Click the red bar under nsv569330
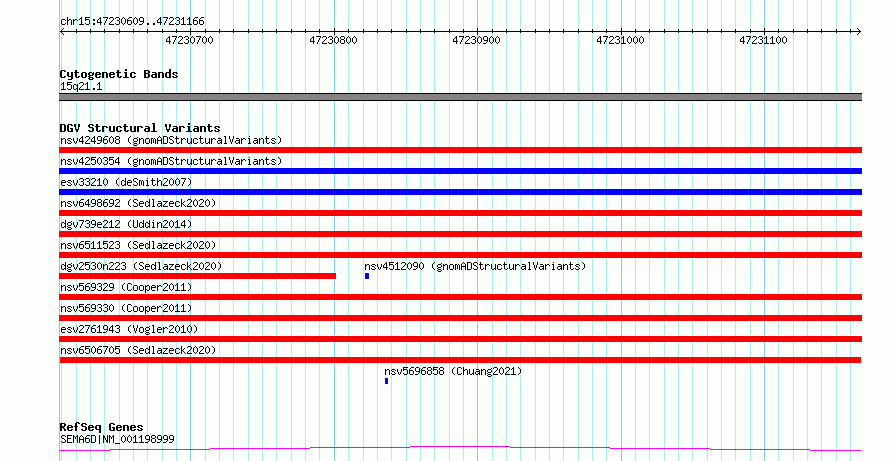Image resolution: width=890 pixels, height=461 pixels. coord(460,318)
